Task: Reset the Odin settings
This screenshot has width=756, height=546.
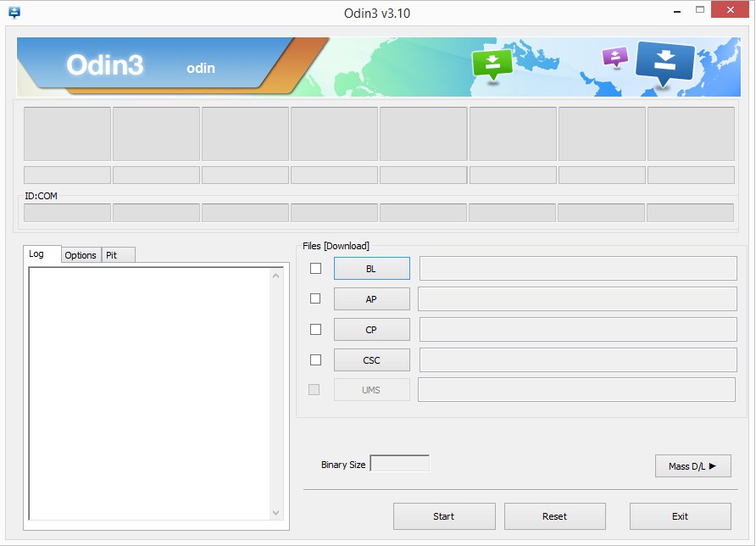Action: coord(555,516)
